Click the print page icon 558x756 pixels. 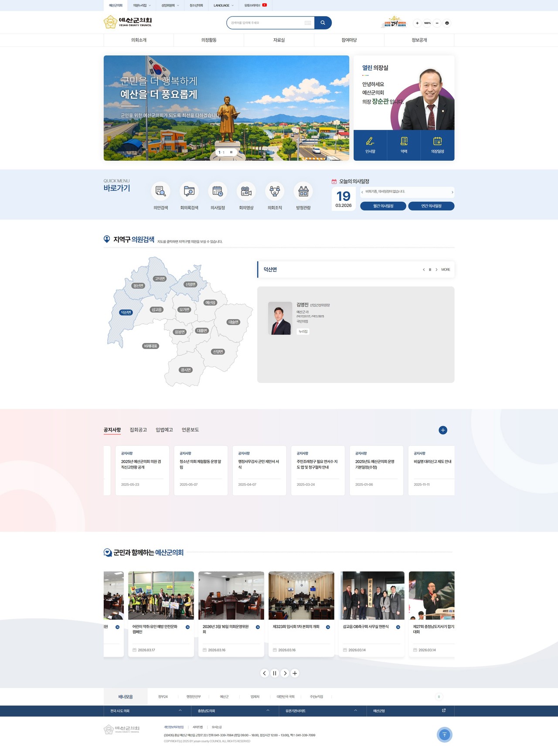(x=447, y=23)
